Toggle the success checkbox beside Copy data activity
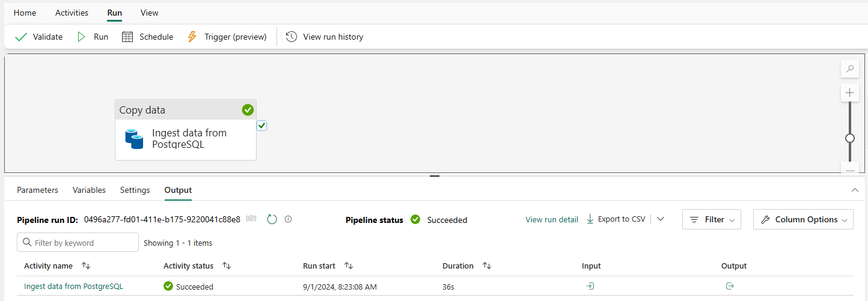 261,126
